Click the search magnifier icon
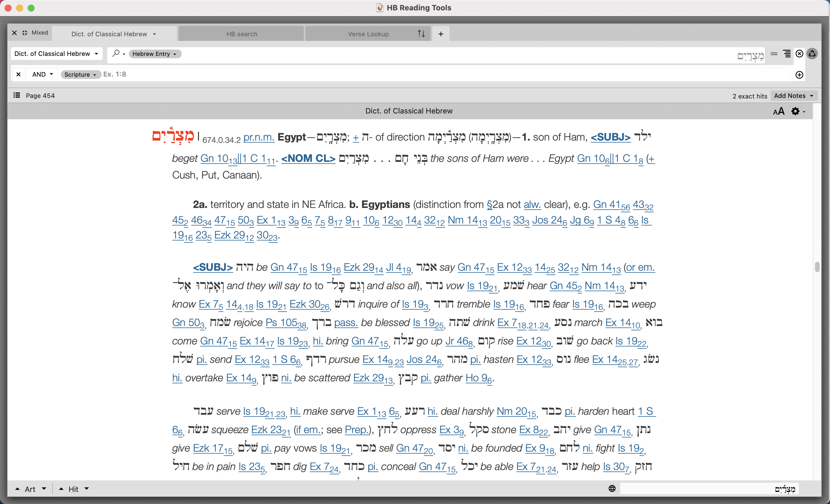Screen dimensions: 830x504 pos(116,54)
